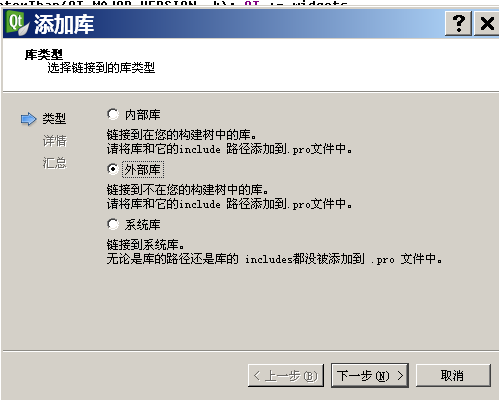Click the 库类型 bold heading
Image resolution: width=499 pixels, height=400 pixels.
pos(44,55)
